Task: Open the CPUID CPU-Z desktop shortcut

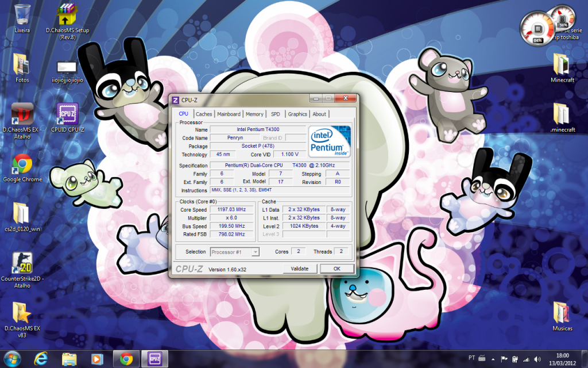Action: click(x=67, y=114)
